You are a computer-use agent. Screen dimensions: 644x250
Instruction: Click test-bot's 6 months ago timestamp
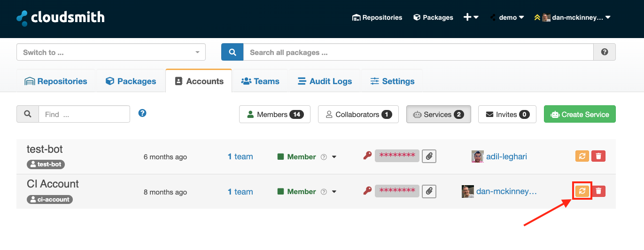(x=165, y=157)
